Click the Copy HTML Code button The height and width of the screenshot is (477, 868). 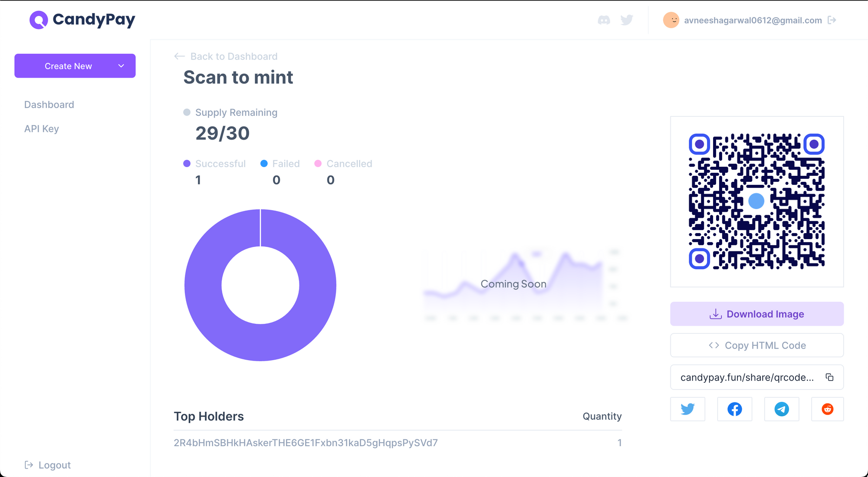coord(756,345)
